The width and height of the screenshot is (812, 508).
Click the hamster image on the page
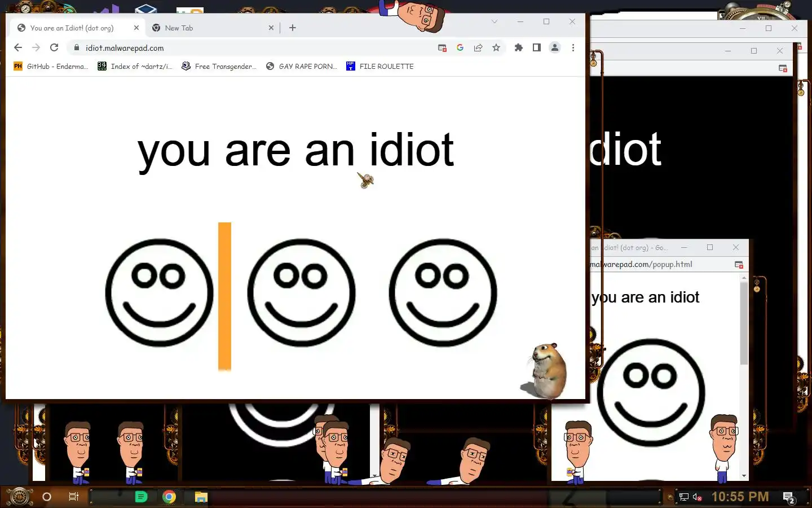(x=545, y=370)
